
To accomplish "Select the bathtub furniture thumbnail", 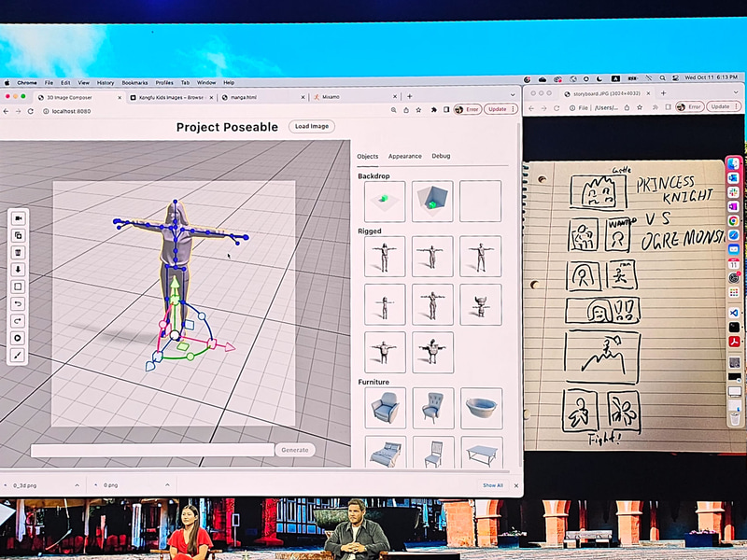I will tap(481, 408).
